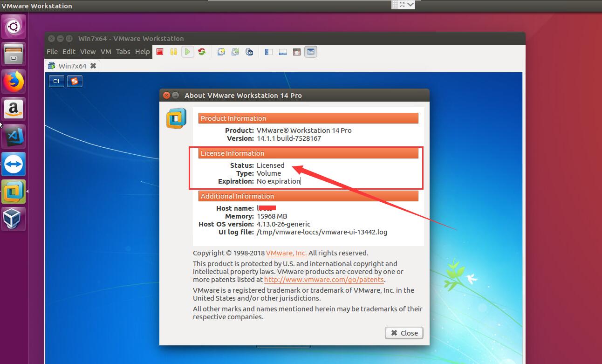This screenshot has height=364, width=602.
Task: Click the grid icon beside the top chevron
Action: click(396, 5)
